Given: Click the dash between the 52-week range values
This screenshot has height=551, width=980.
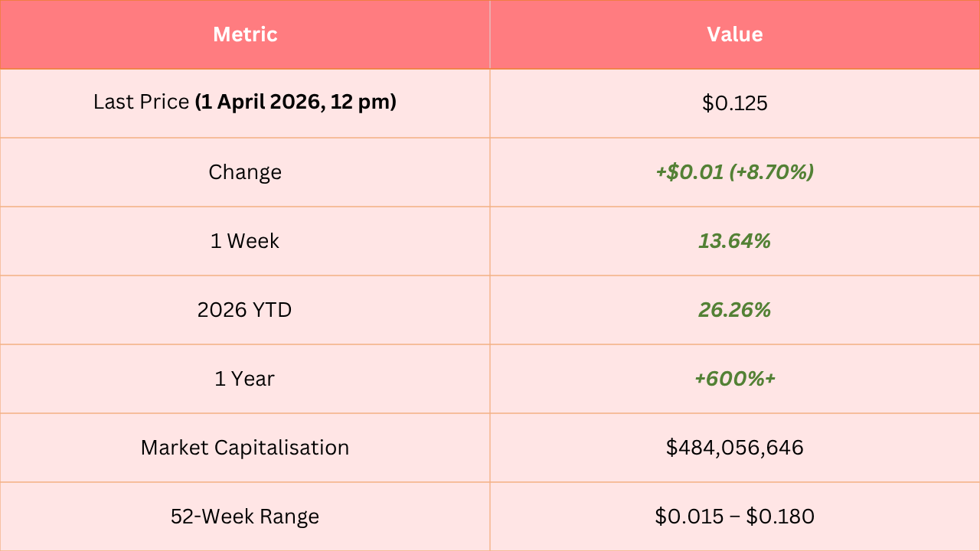Looking at the screenshot, I should click(x=735, y=517).
